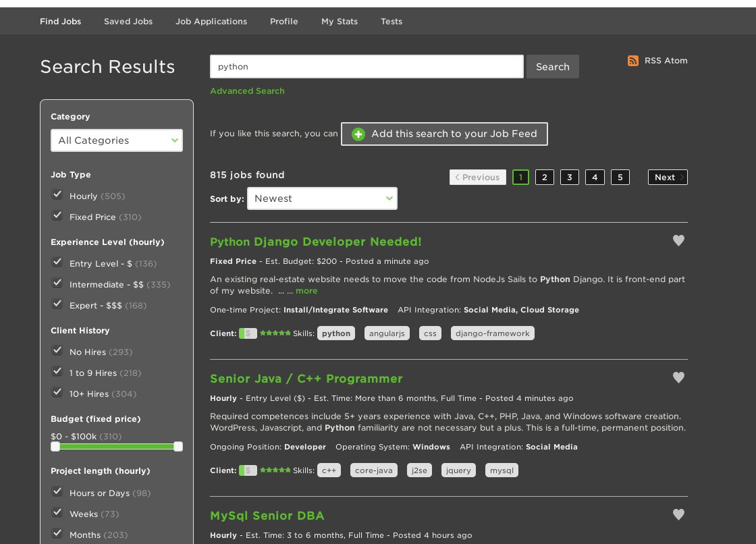The image size is (756, 544).
Task: Click inside the python search input field
Action: click(367, 66)
